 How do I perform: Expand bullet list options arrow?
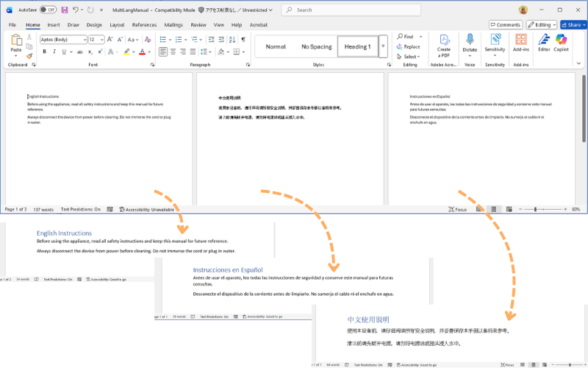[x=170, y=40]
